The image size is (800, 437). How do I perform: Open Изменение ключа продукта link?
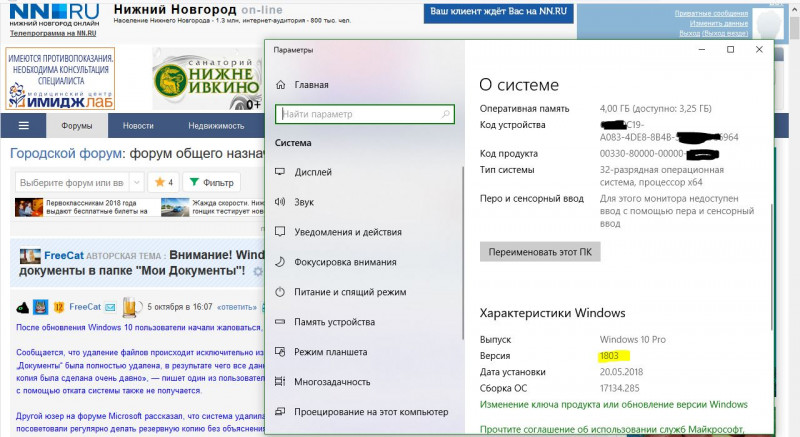tap(613, 404)
